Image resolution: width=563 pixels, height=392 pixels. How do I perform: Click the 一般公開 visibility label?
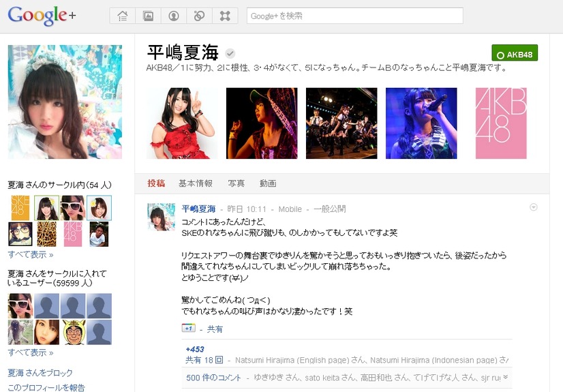point(329,209)
